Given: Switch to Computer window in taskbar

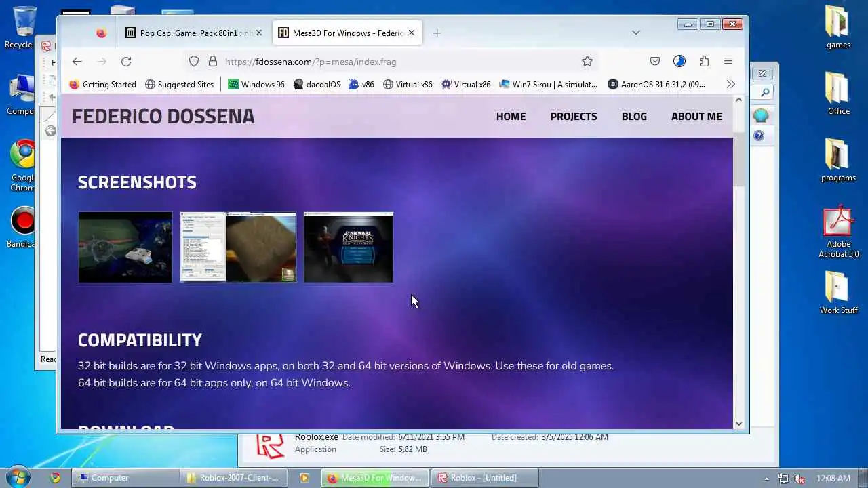Looking at the screenshot, I should click(x=125, y=478).
